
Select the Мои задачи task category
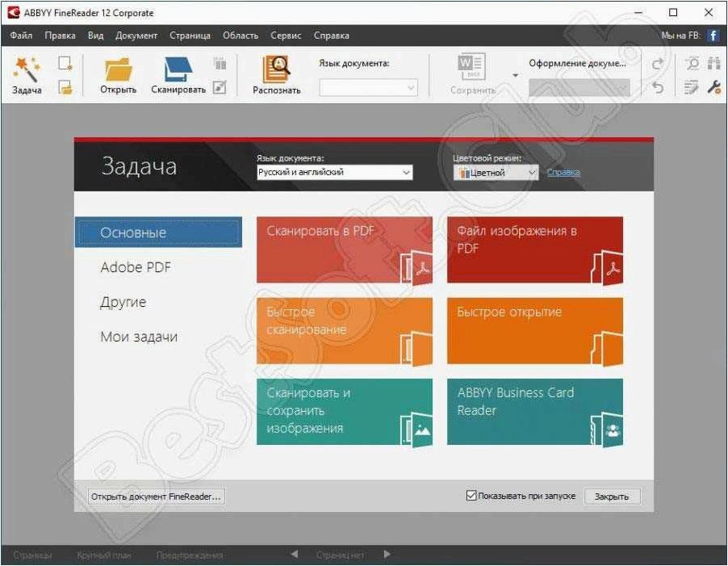coord(139,337)
